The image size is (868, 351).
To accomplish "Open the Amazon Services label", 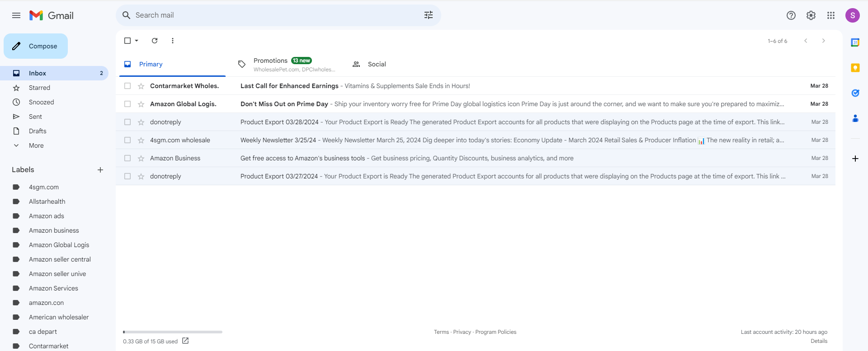I will [54, 288].
